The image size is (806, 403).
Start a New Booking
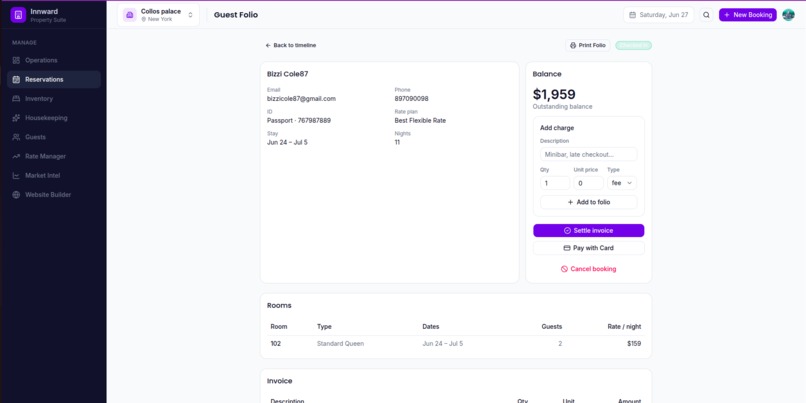coord(747,15)
